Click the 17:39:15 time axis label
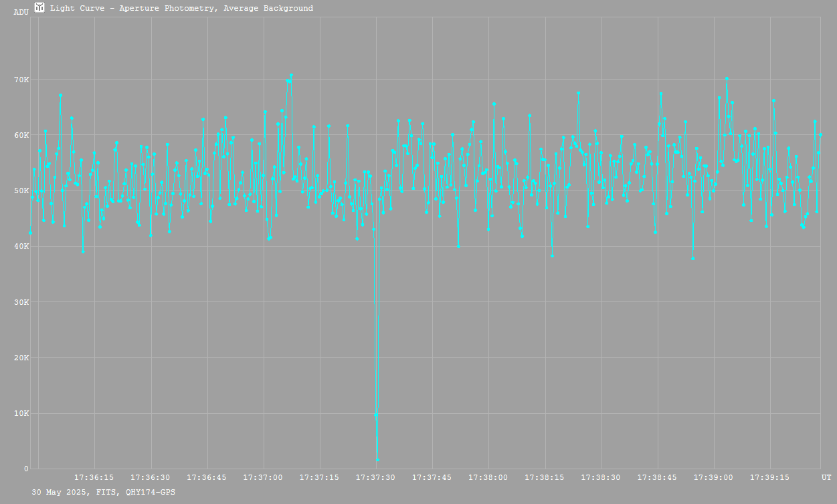This screenshot has height=504, width=837. (x=769, y=478)
